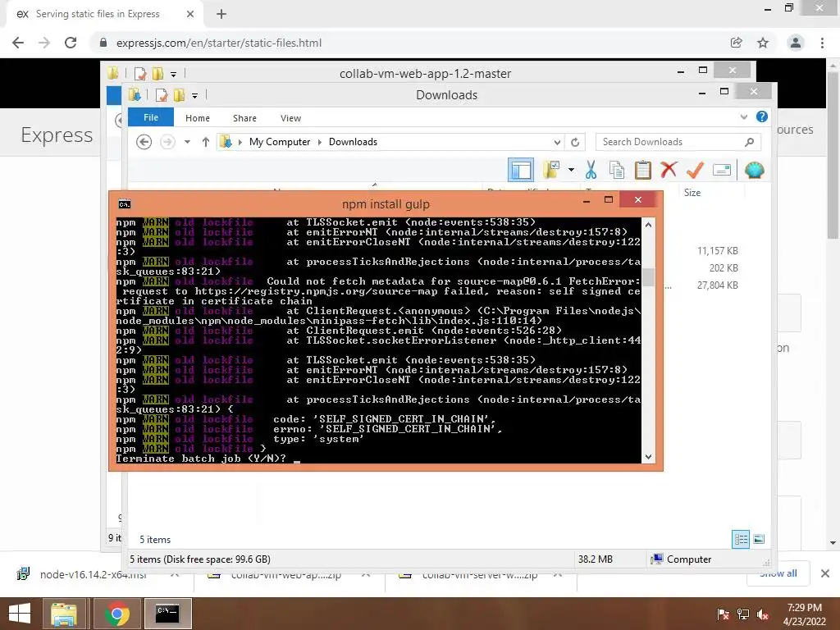Click the Express logo on the web page
The image size is (840, 630).
(57, 135)
